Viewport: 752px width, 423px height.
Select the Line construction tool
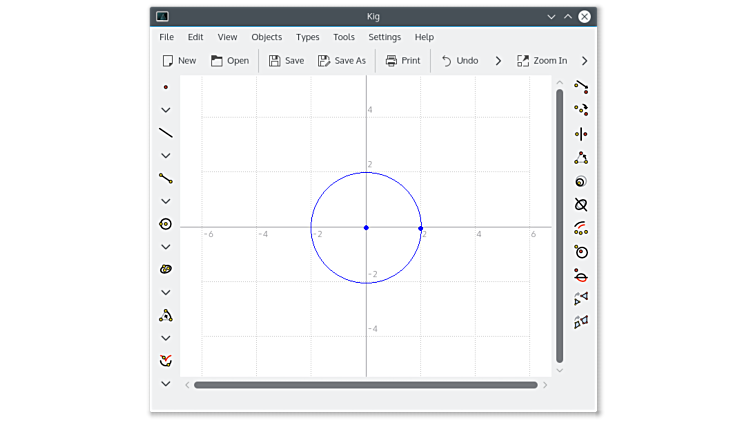click(x=166, y=133)
